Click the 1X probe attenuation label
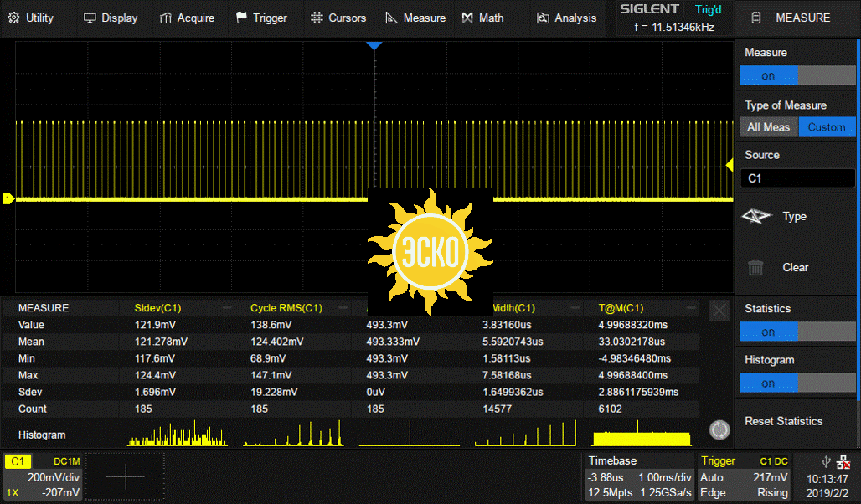 [12, 492]
